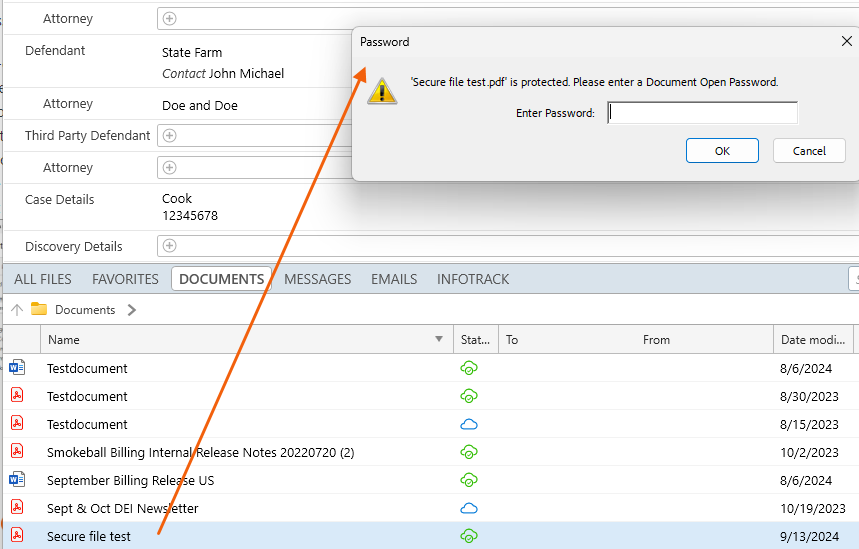Switch to the ALL FILES tab

pyautogui.click(x=43, y=279)
